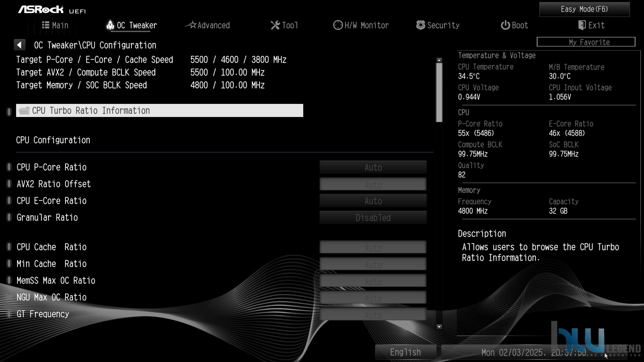Click the scrollbar up arrow
Screen dimensions: 644x362
point(439,60)
